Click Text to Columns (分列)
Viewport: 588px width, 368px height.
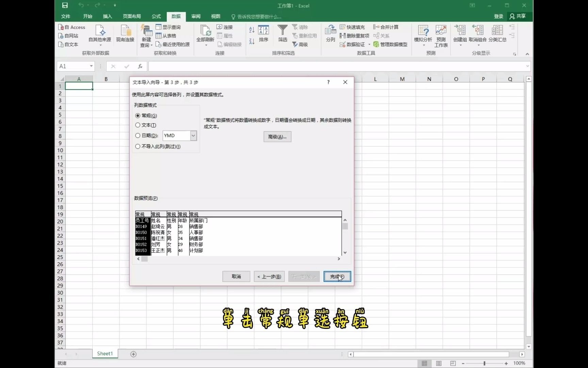pyautogui.click(x=330, y=33)
